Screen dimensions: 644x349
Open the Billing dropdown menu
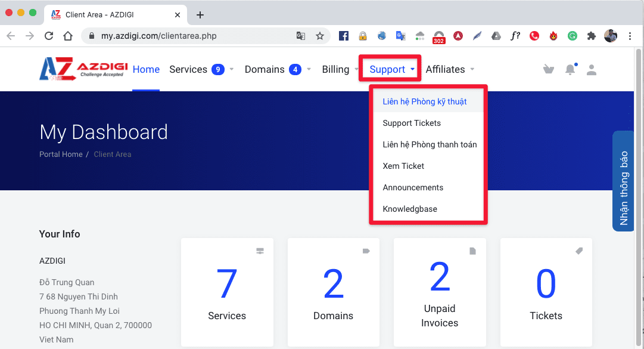[340, 69]
